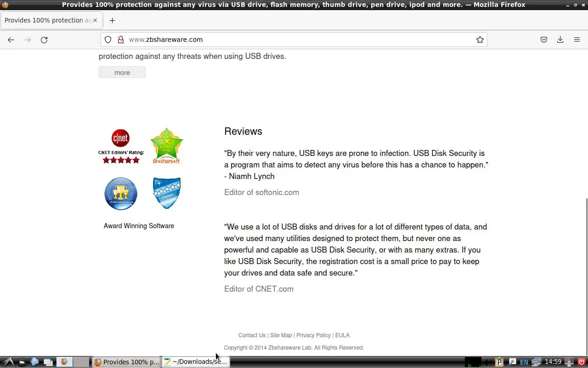Open the EULA link
This screenshot has width=588, height=368.
point(342,335)
